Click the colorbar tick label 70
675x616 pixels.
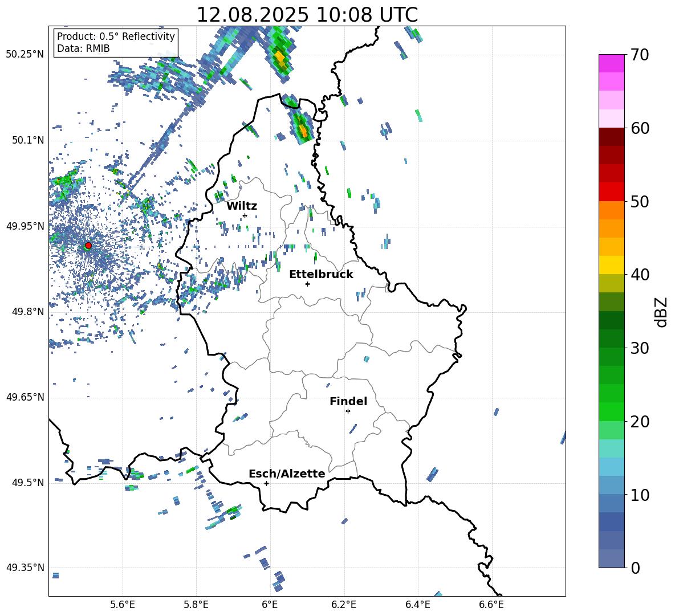point(640,55)
